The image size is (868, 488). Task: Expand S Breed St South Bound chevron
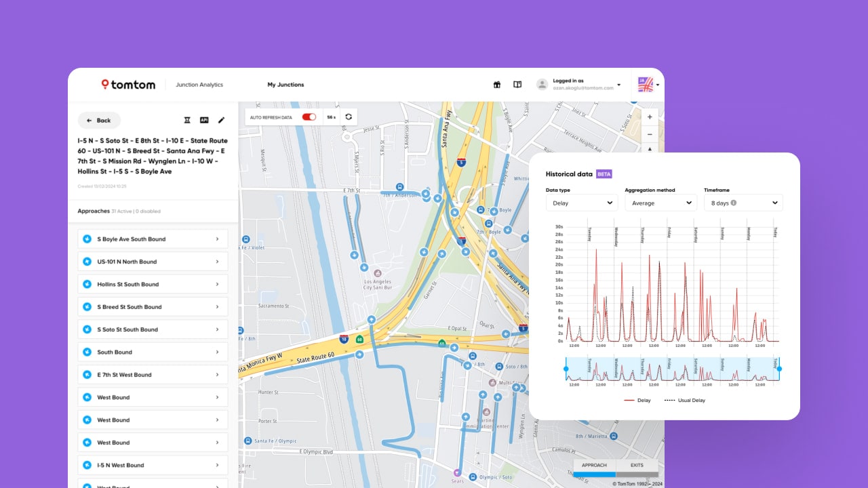(217, 307)
